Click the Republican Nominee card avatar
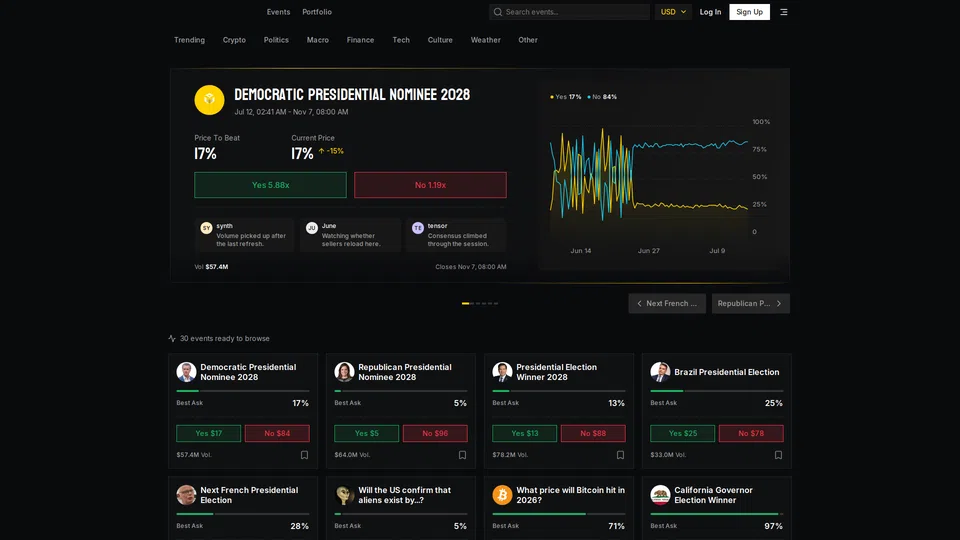This screenshot has width=960, height=540. point(344,372)
